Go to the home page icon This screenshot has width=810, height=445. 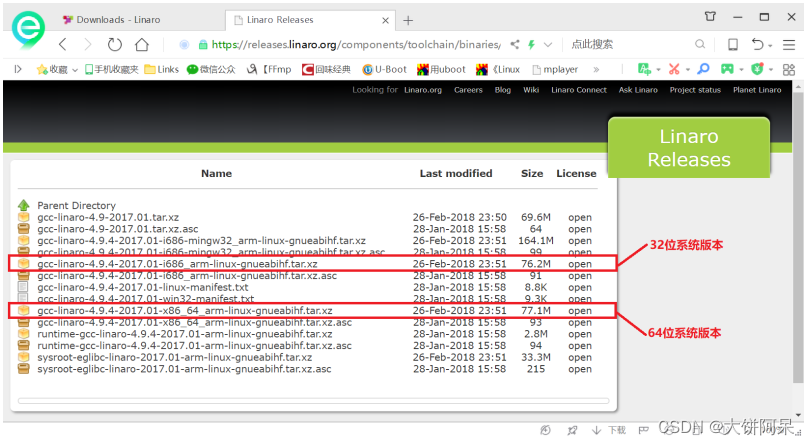tap(142, 44)
